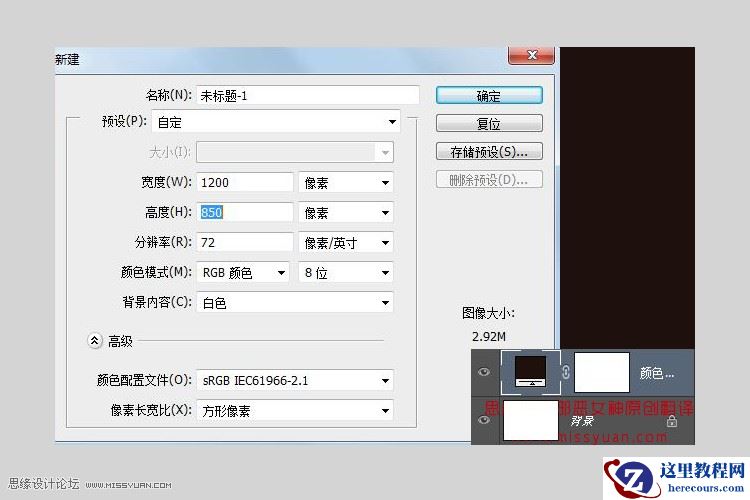Select the 背景 layer thumbnail
Screen dimensions: 750x500
530,420
